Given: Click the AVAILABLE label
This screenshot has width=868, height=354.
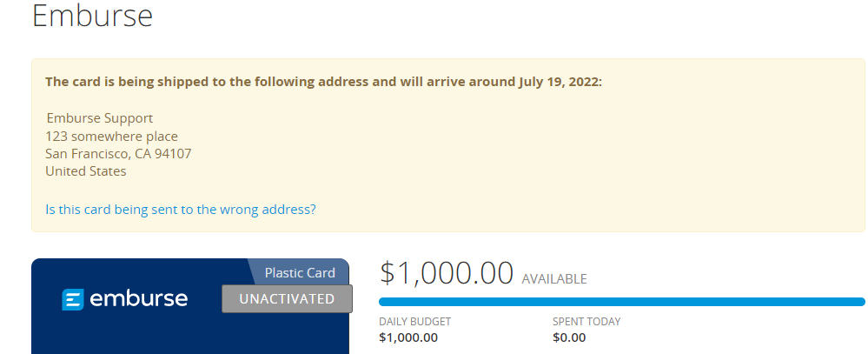Looking at the screenshot, I should [554, 279].
